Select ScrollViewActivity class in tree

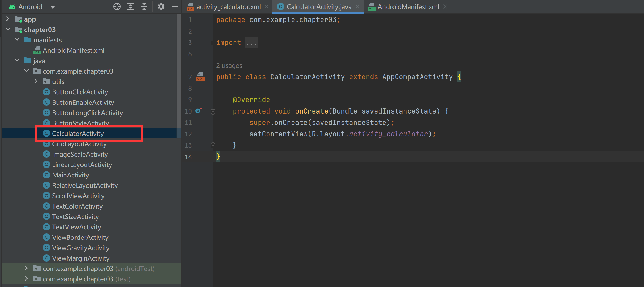click(x=78, y=196)
